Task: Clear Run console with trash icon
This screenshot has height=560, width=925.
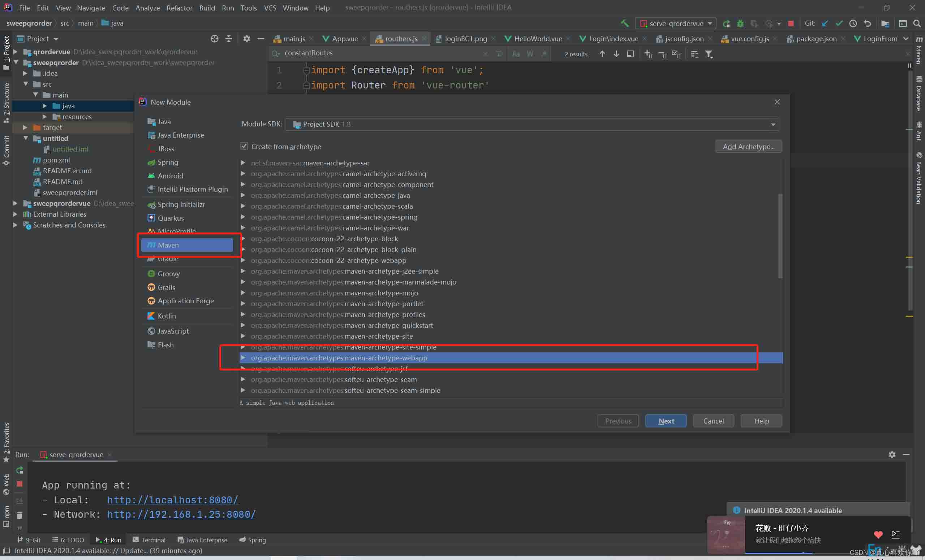Action: (20, 515)
